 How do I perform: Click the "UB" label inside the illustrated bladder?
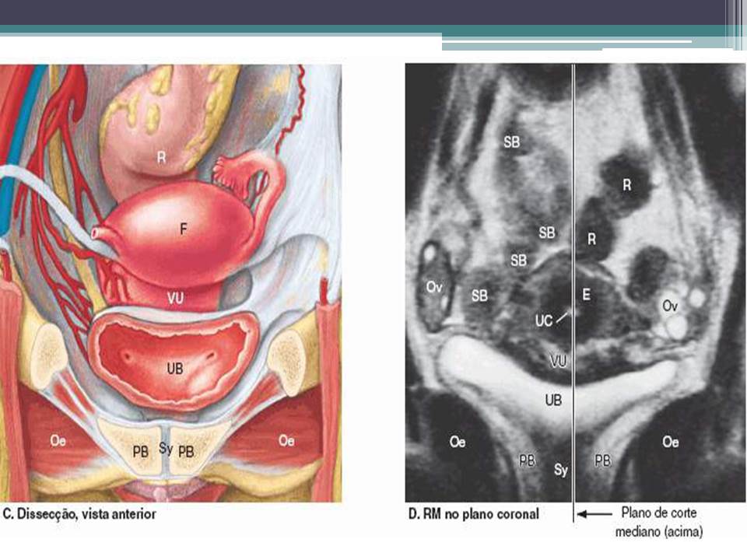click(x=175, y=369)
